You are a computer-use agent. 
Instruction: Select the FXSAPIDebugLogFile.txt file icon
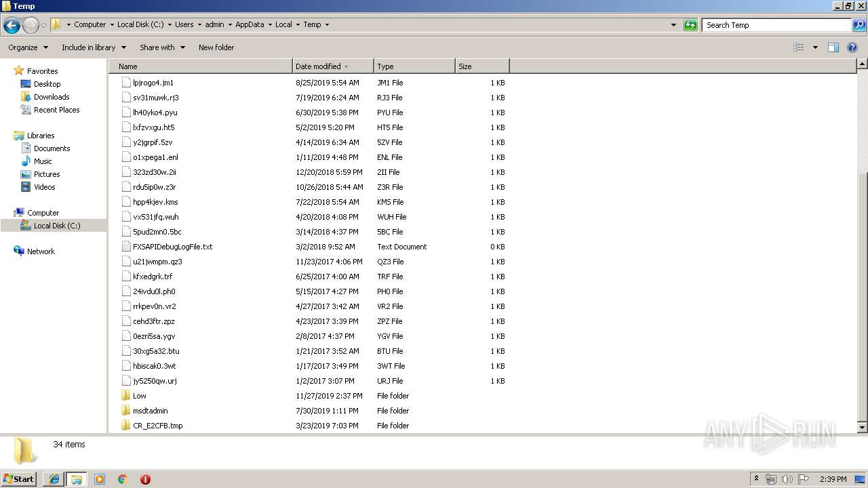[x=125, y=247]
